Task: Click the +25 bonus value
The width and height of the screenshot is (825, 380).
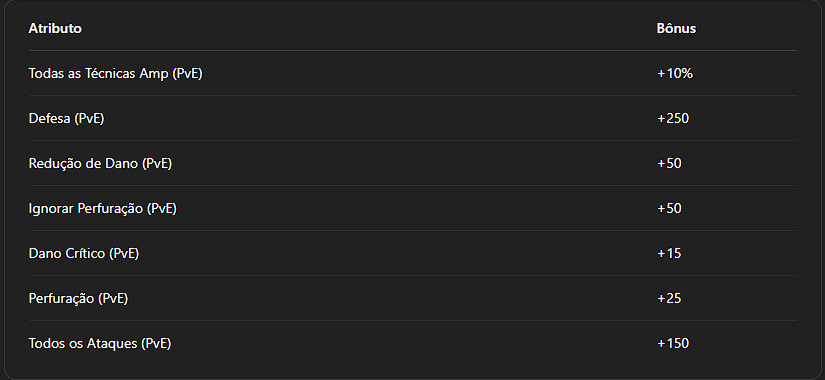Action: coord(669,298)
